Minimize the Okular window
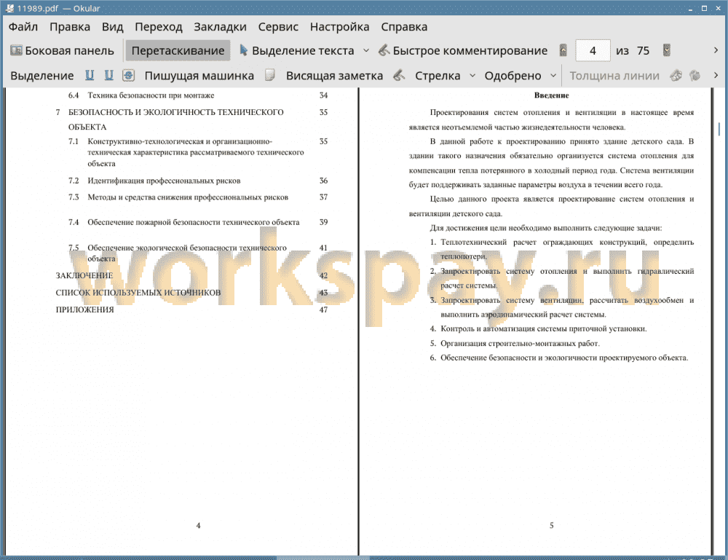This screenshot has height=560, width=728. click(x=690, y=8)
